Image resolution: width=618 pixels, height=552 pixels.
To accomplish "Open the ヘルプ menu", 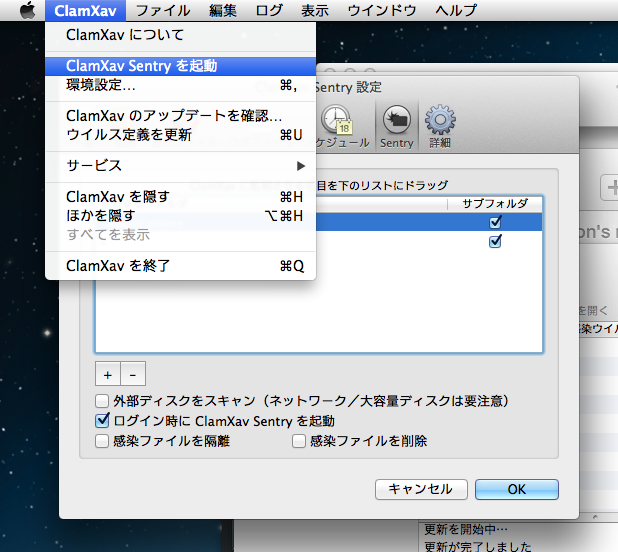I will tap(456, 10).
